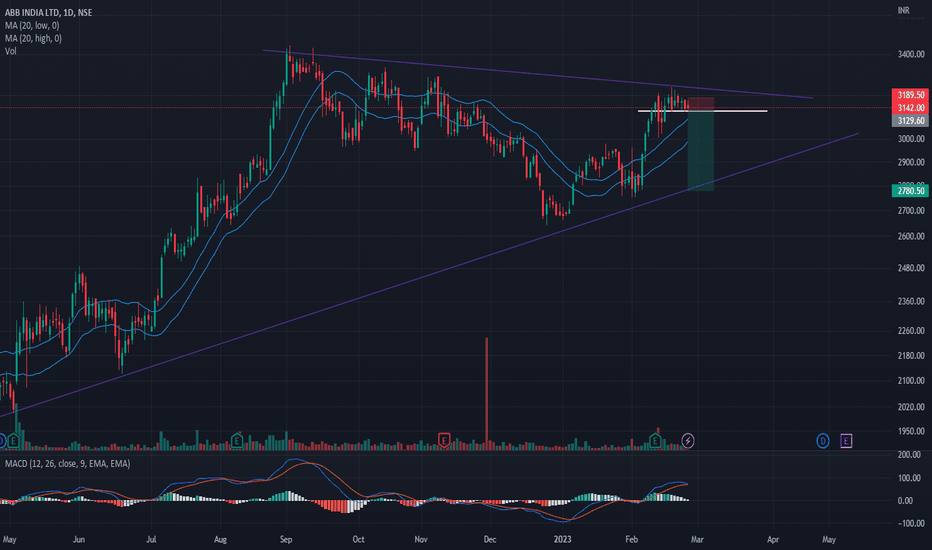Click the Mar label on the time axis

click(697, 540)
